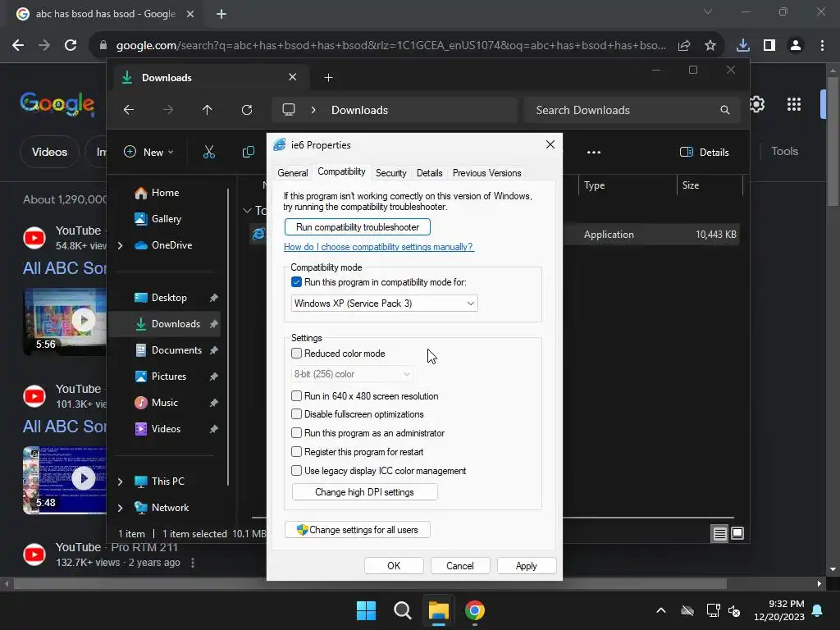Click the Google logo

point(57,103)
